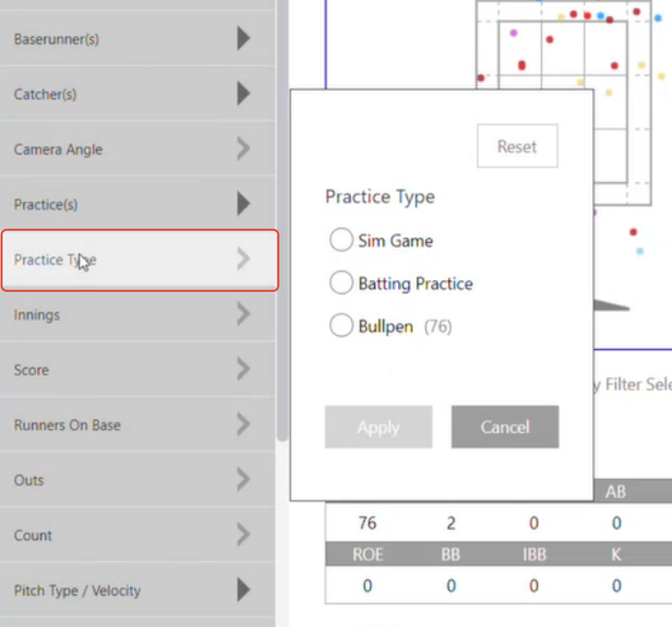Select the Bullpen practice type
This screenshot has width=672, height=627.
[x=341, y=326]
